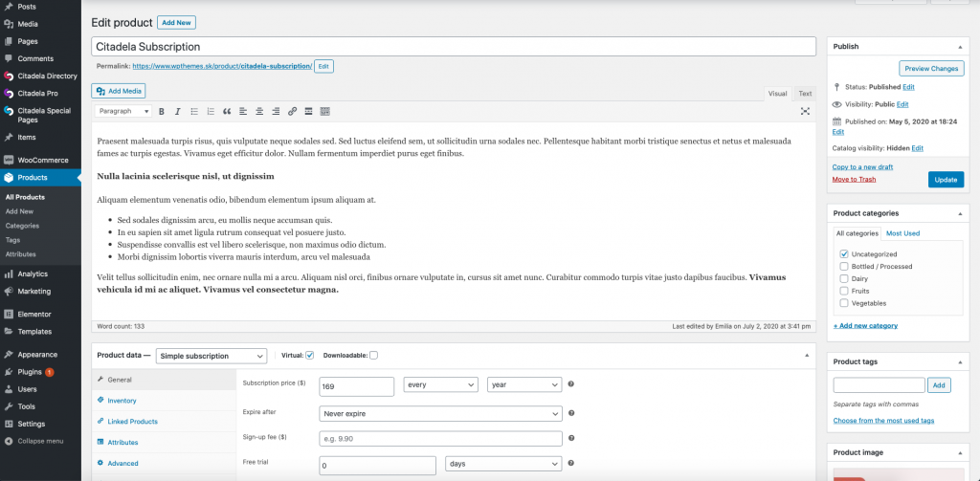
Task: Apply blockquote formatting
Action: pos(227,111)
